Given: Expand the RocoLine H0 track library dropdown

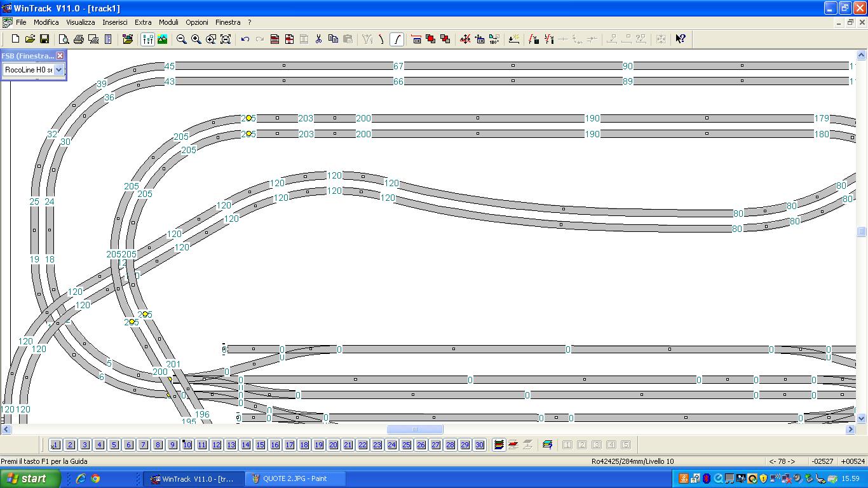Looking at the screenshot, I should [58, 70].
